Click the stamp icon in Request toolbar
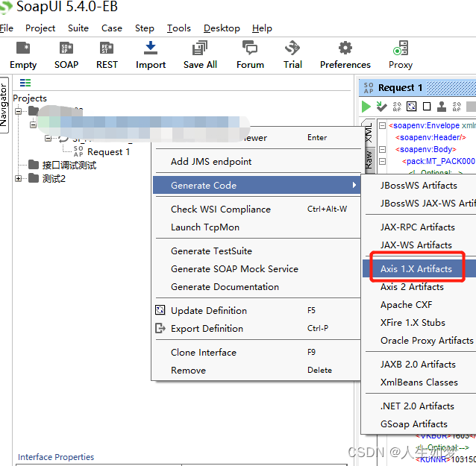The width and height of the screenshot is (476, 466). click(x=442, y=107)
